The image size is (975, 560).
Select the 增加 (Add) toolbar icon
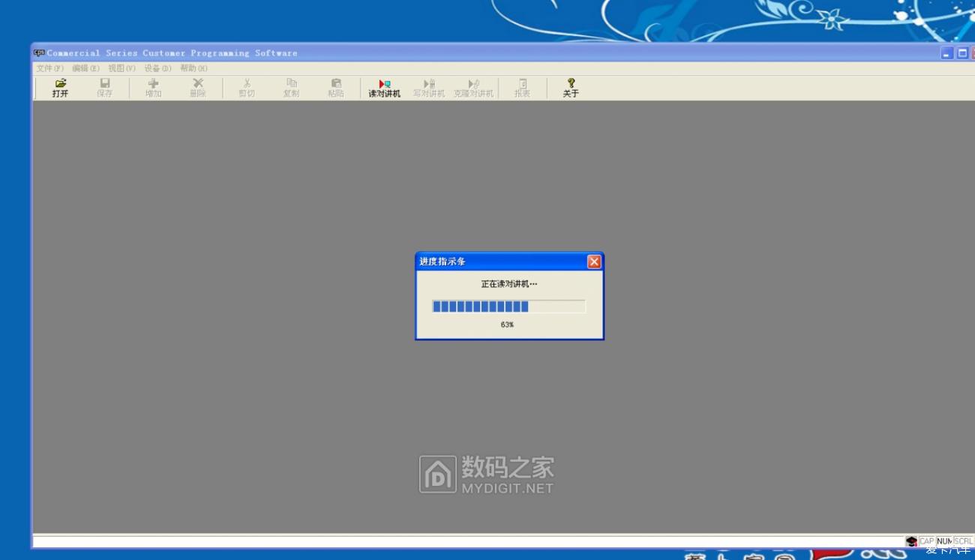[x=152, y=87]
